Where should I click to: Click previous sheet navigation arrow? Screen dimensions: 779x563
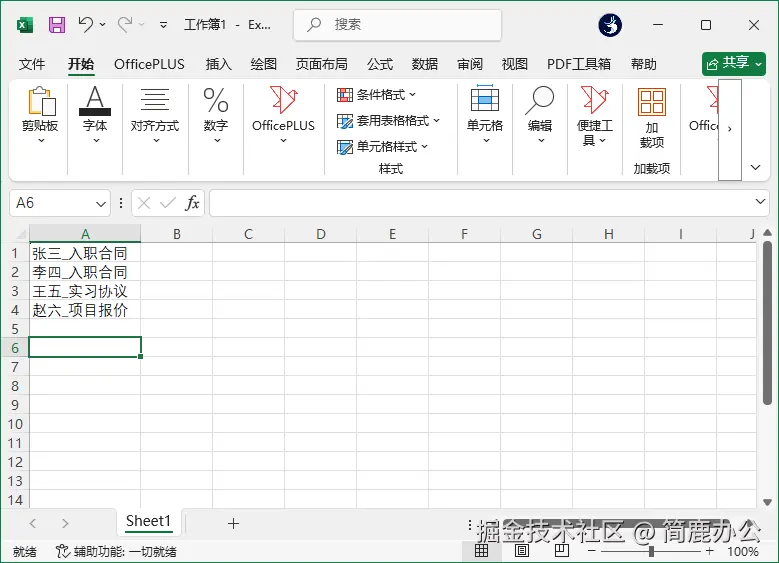click(x=33, y=523)
